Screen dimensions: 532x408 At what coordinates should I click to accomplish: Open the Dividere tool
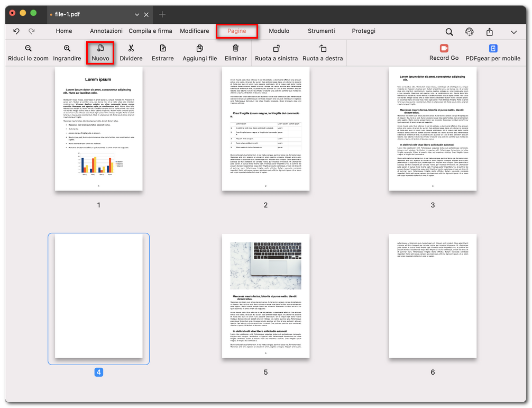[131, 52]
